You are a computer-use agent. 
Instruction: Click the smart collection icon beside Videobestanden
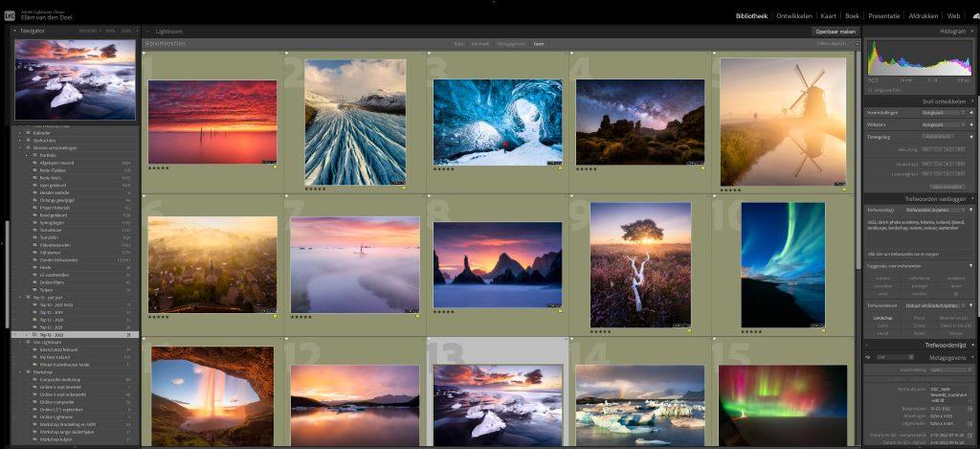point(35,244)
